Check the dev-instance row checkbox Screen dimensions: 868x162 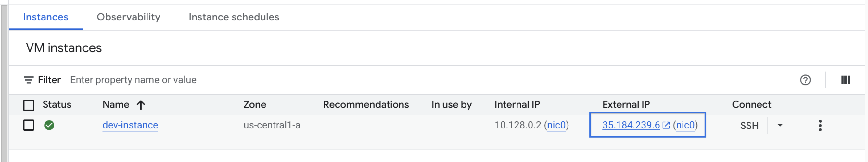[29, 125]
